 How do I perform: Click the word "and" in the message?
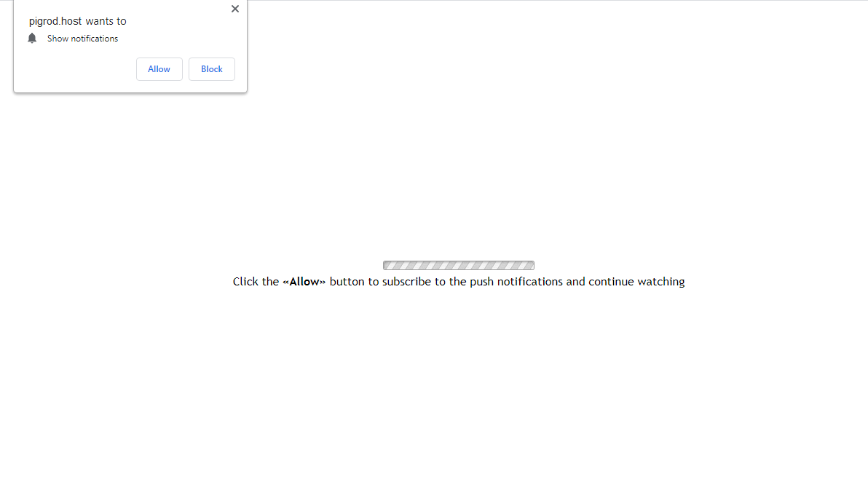pos(576,282)
